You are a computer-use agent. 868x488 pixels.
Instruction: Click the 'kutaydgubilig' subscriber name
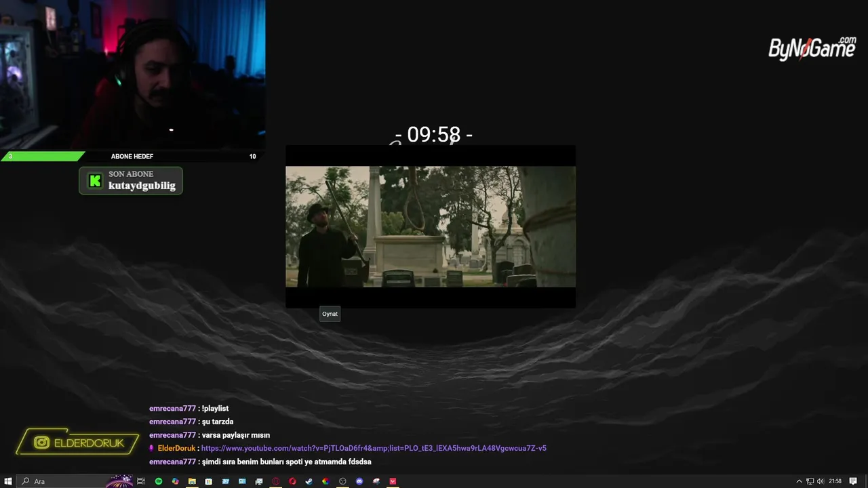coord(142,186)
